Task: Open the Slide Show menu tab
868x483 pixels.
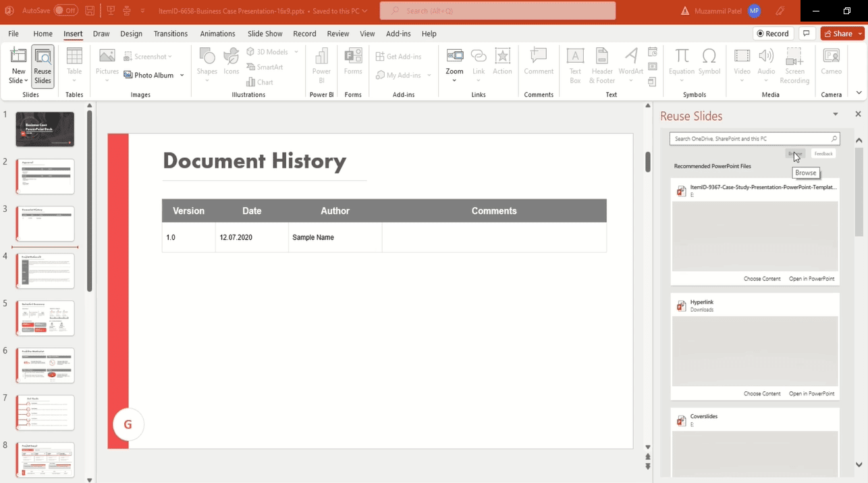Action: pos(265,33)
